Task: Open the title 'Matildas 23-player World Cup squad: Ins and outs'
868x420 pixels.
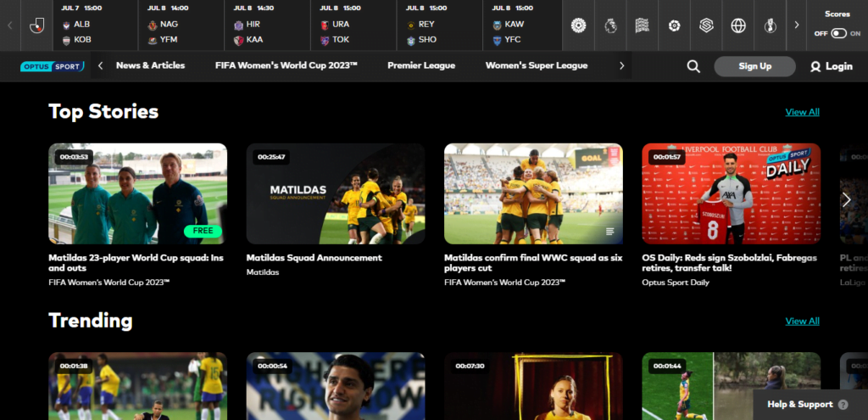Action: tap(136, 263)
